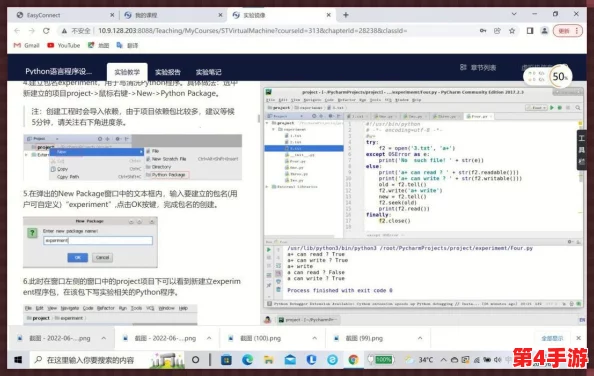Screen dimensions: 594x376
Task: Click the scroll-from-source target icon in Project panel
Action: point(314,116)
